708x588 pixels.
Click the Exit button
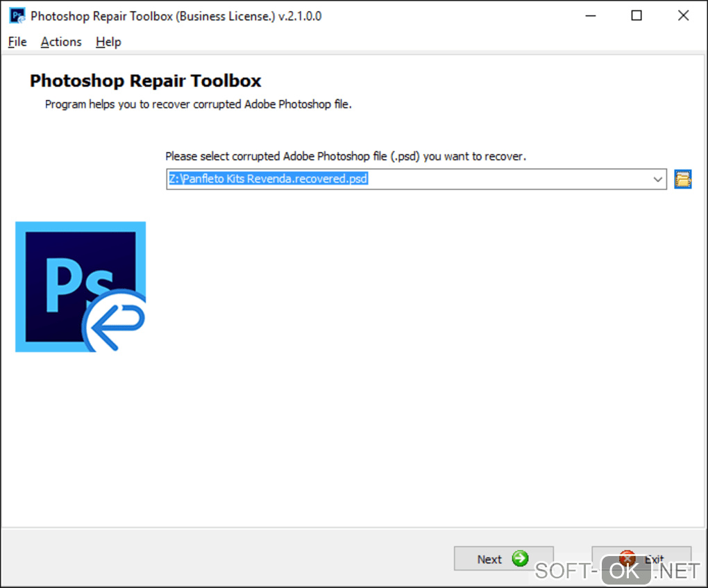[641, 559]
